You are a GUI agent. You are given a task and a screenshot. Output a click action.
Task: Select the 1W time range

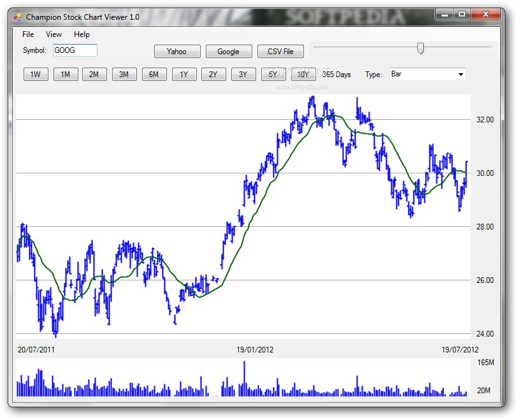pos(36,75)
